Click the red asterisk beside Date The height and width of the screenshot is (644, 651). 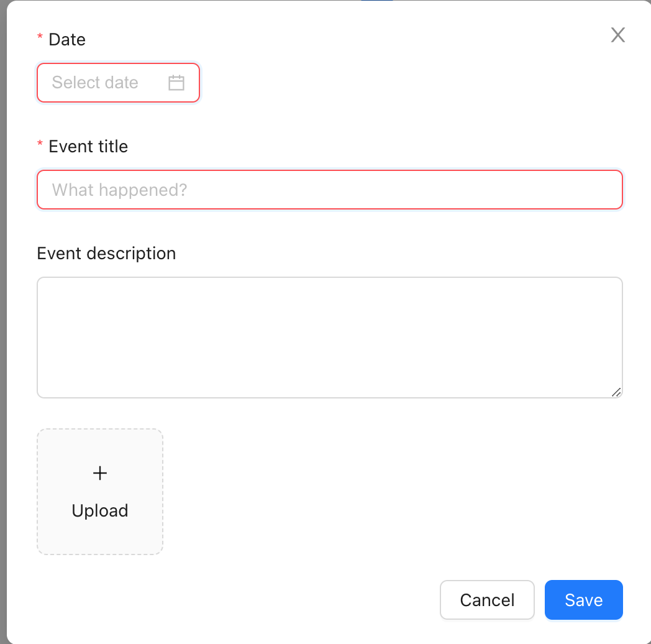[x=40, y=39]
